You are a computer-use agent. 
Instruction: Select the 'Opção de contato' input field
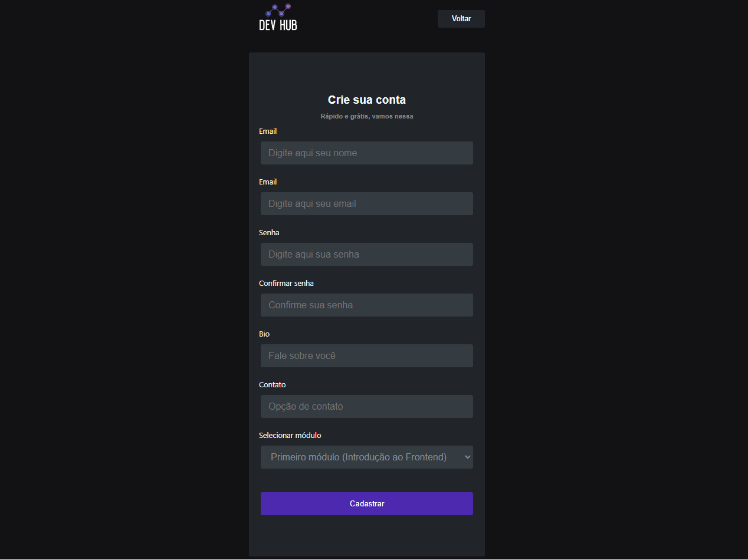(x=366, y=406)
